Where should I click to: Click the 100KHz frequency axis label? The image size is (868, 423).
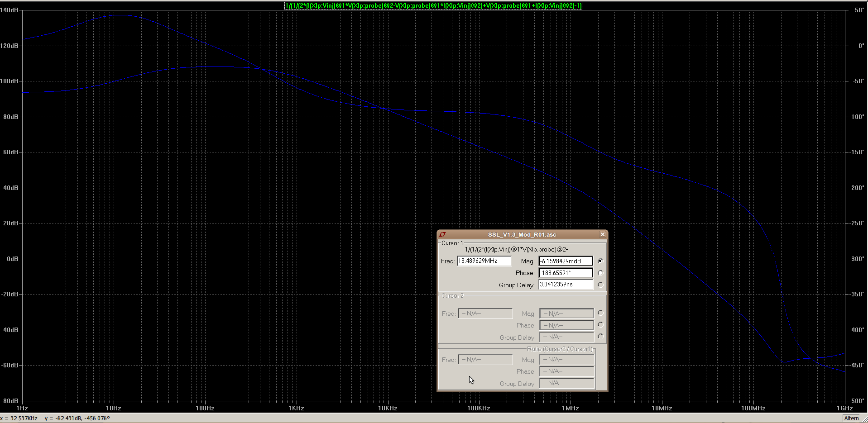click(479, 408)
